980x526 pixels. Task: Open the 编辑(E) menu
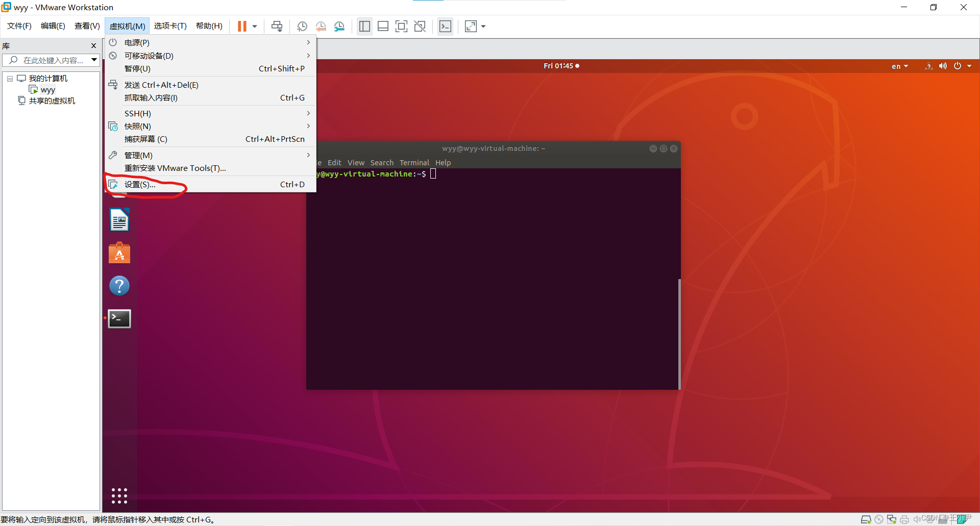click(53, 26)
